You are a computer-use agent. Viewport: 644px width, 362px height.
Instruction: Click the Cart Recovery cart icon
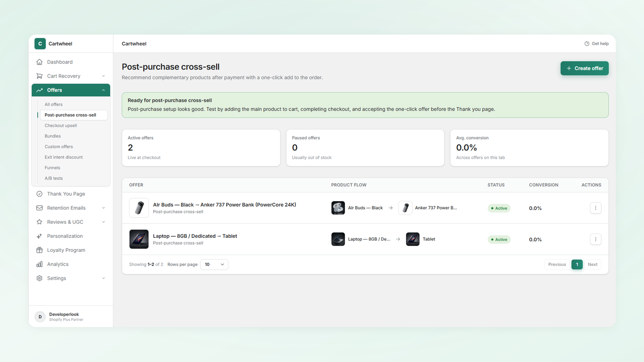[39, 76]
